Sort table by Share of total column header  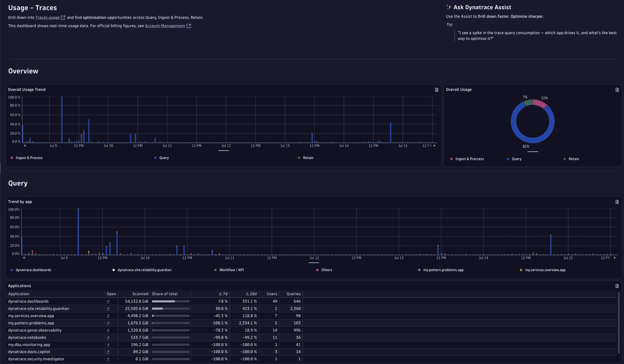[165, 294]
